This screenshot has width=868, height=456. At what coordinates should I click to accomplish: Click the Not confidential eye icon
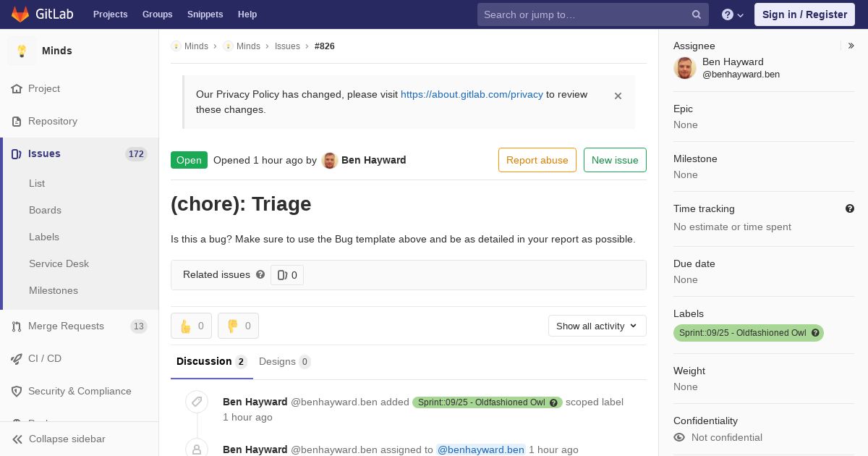pos(679,437)
